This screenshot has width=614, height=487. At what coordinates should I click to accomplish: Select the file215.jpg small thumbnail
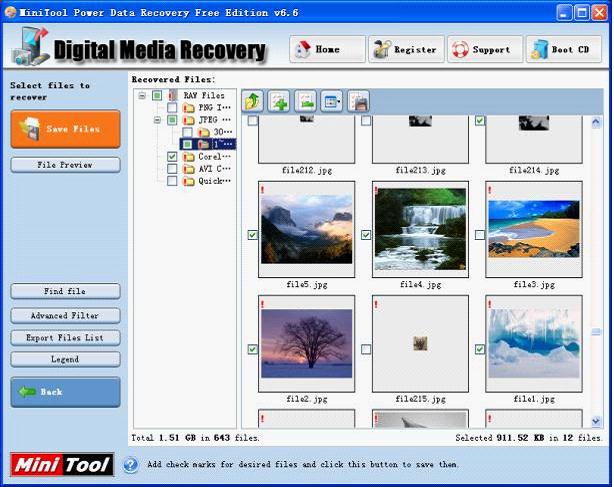click(420, 344)
